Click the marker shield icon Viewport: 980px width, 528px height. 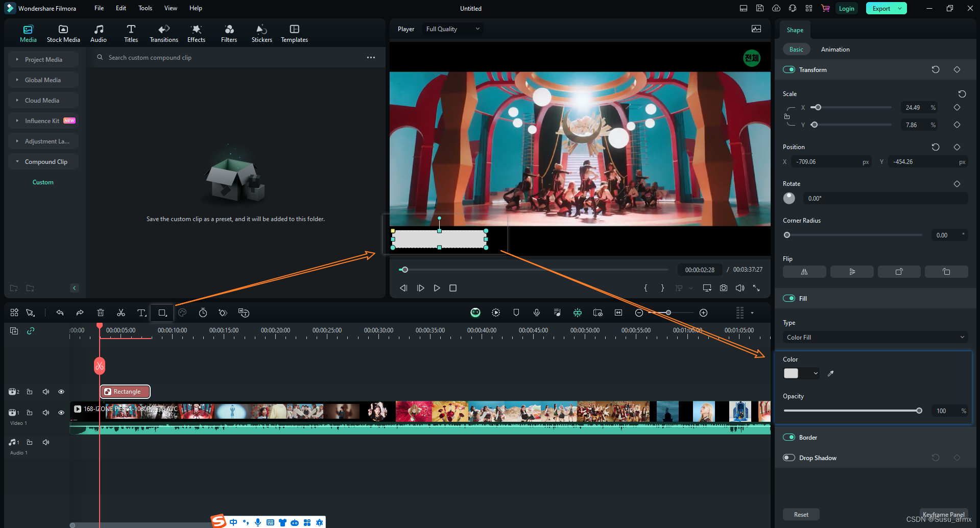pyautogui.click(x=516, y=313)
